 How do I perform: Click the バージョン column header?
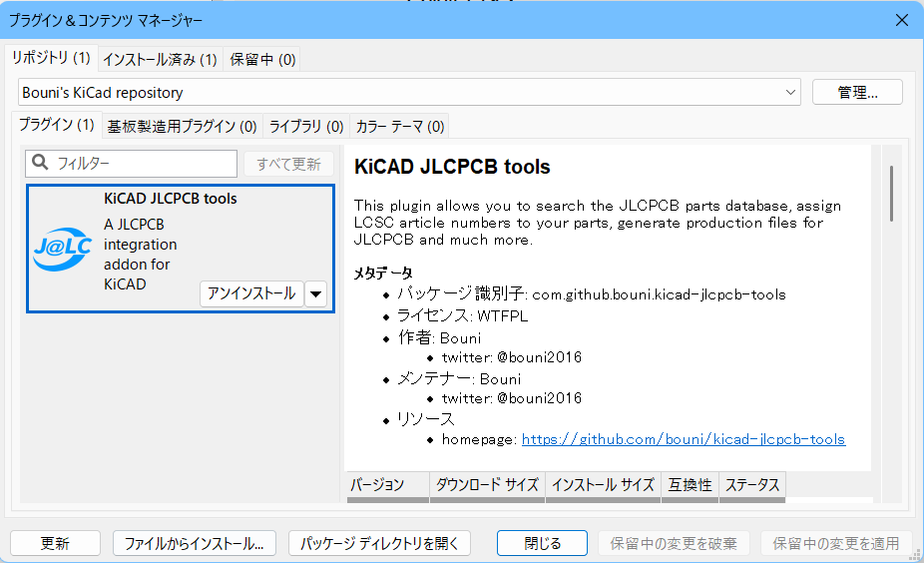click(388, 486)
